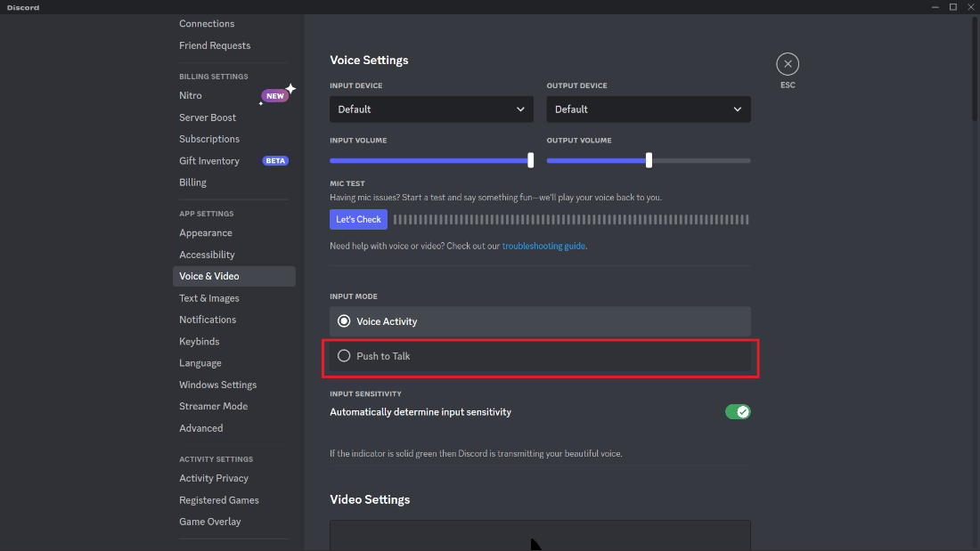Close settings with the ESC X icon
Screen dimensions: 980x551
tap(788, 64)
